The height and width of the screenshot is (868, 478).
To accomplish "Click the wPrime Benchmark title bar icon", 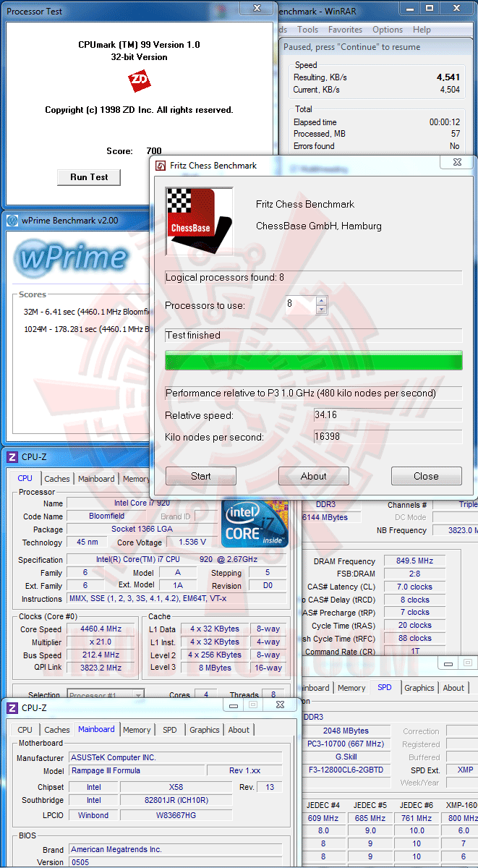I will (x=12, y=221).
